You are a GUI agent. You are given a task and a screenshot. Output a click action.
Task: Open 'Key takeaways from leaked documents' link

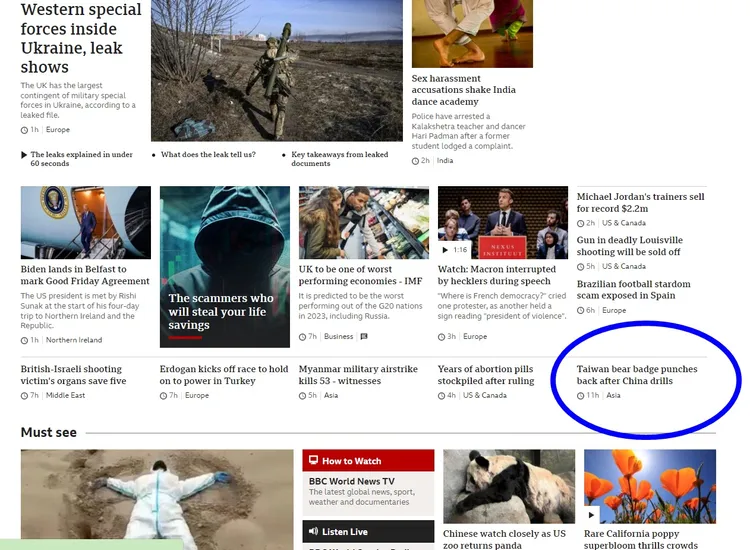(x=340, y=159)
